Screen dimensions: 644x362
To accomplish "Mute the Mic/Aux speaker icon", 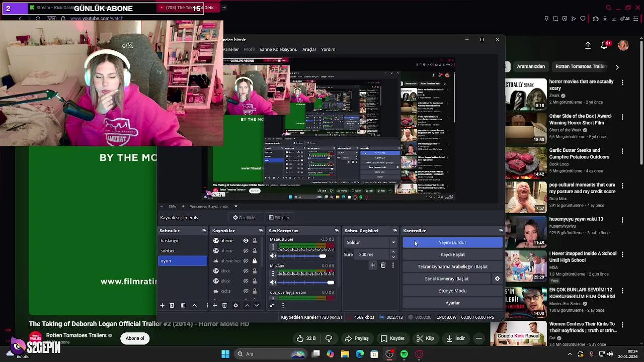I will pyautogui.click(x=273, y=282).
